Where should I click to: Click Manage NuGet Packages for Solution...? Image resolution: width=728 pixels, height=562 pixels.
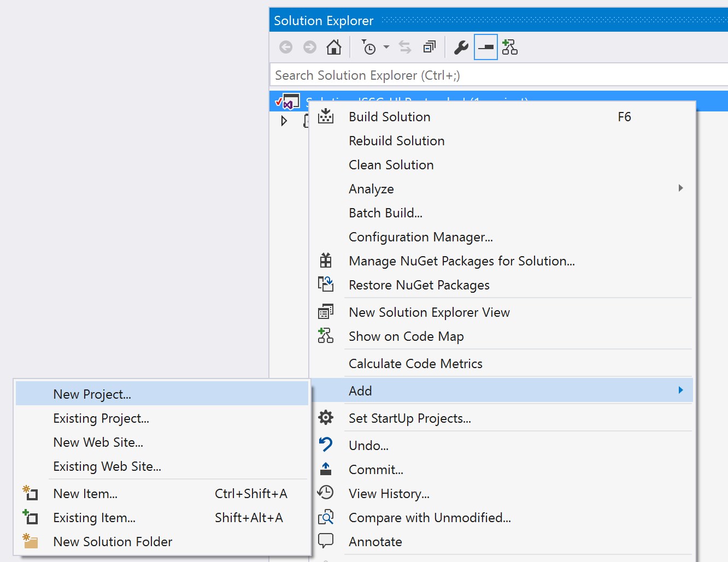point(461,261)
